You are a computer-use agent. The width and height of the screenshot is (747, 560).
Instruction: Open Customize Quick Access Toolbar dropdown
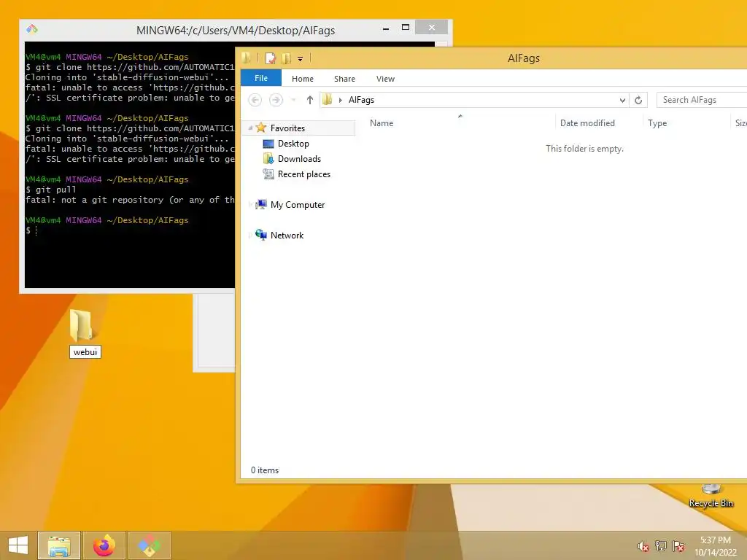point(300,59)
